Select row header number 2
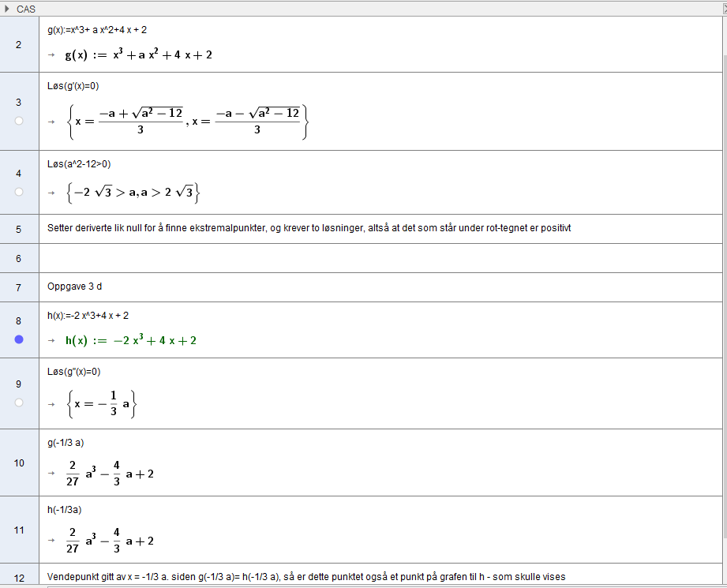727x588 pixels. 19,44
